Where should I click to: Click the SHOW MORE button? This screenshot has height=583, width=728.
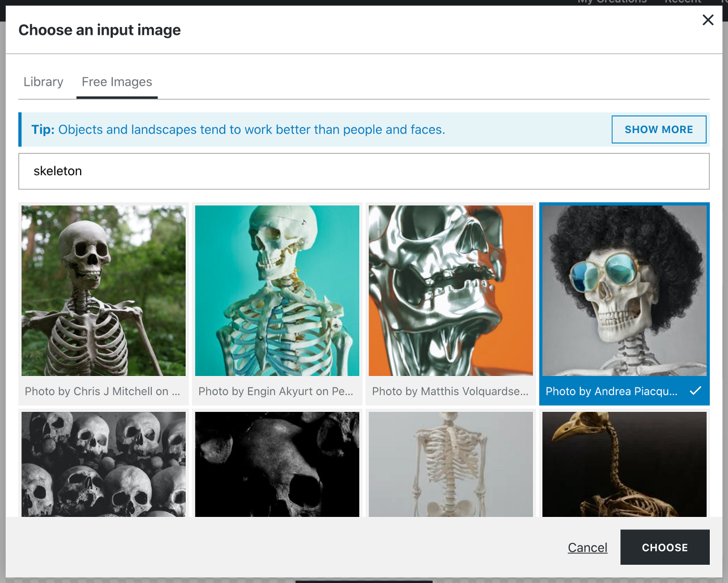[x=659, y=129]
